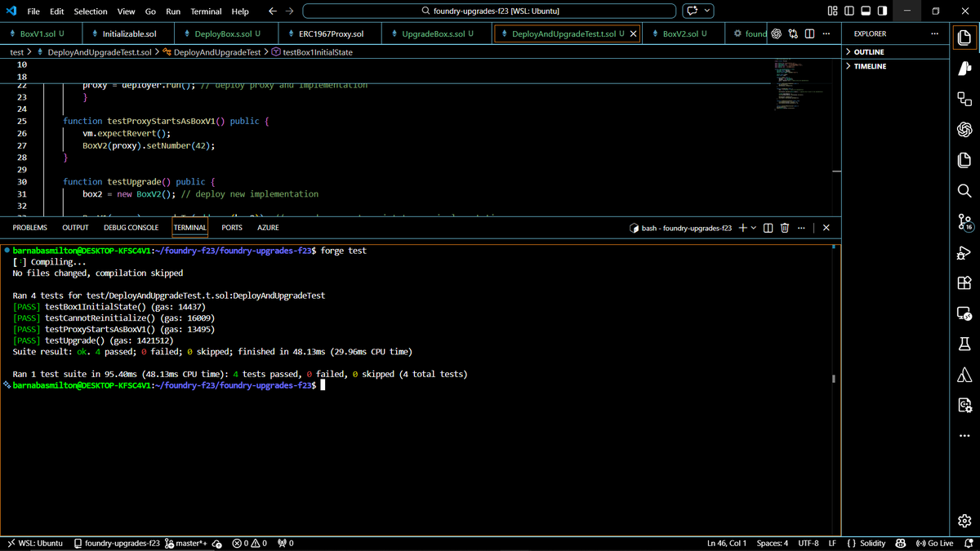Close the terminal panel
The height and width of the screenshot is (551, 980).
point(826,228)
